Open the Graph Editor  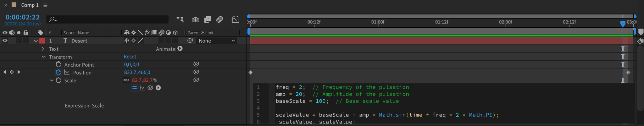(x=235, y=19)
